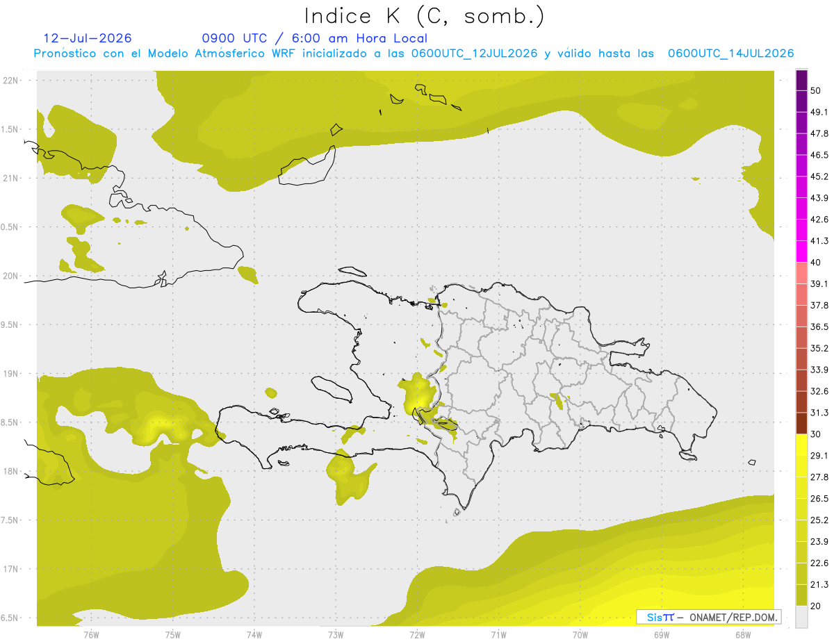Pick the light gray swatch below 20

point(801,616)
